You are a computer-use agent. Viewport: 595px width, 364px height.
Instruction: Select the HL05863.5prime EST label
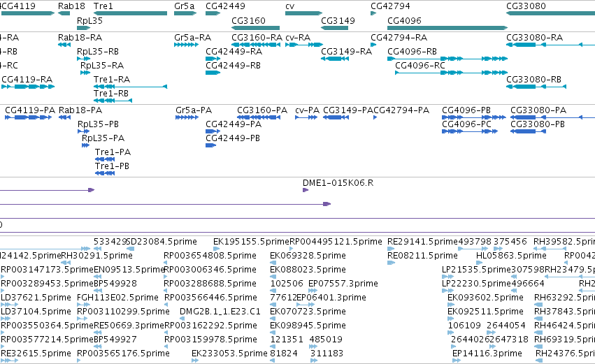[511, 256]
